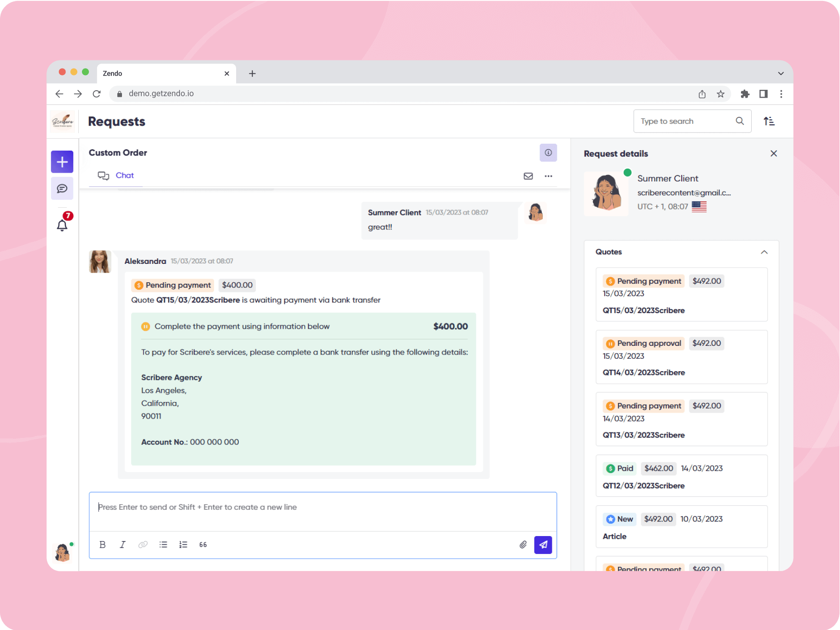
Task: Click the purple plus new request button
Action: (62, 162)
